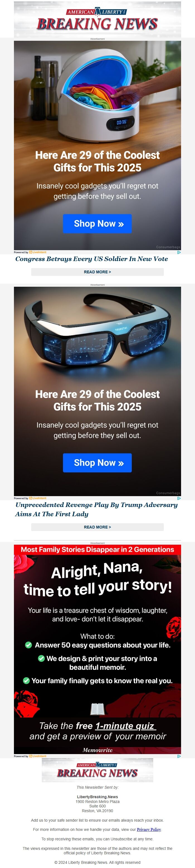Viewport: 195px width, 868px height.
Task: Open the Unprecedented Revenge Play headline
Action: 96,509
